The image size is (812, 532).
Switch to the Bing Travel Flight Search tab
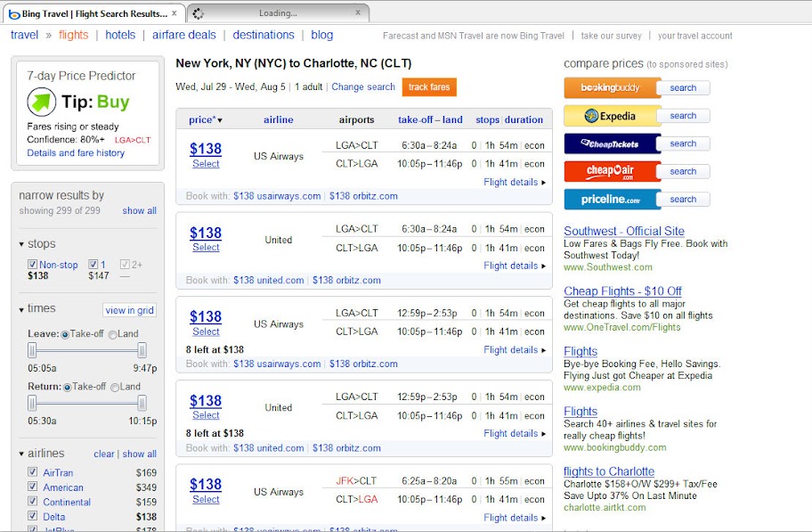point(94,14)
